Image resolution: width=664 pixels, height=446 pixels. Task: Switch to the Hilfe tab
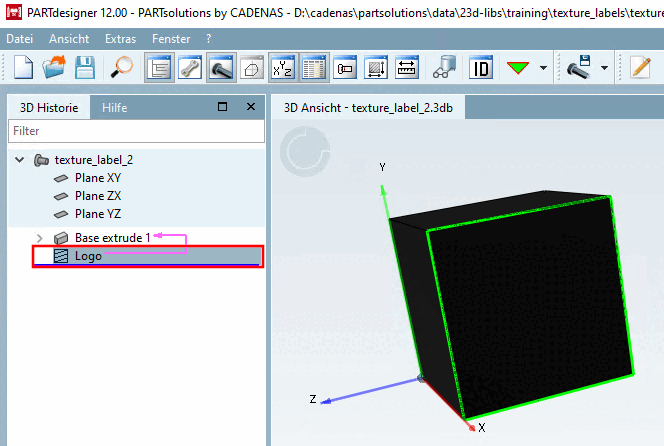click(x=114, y=108)
